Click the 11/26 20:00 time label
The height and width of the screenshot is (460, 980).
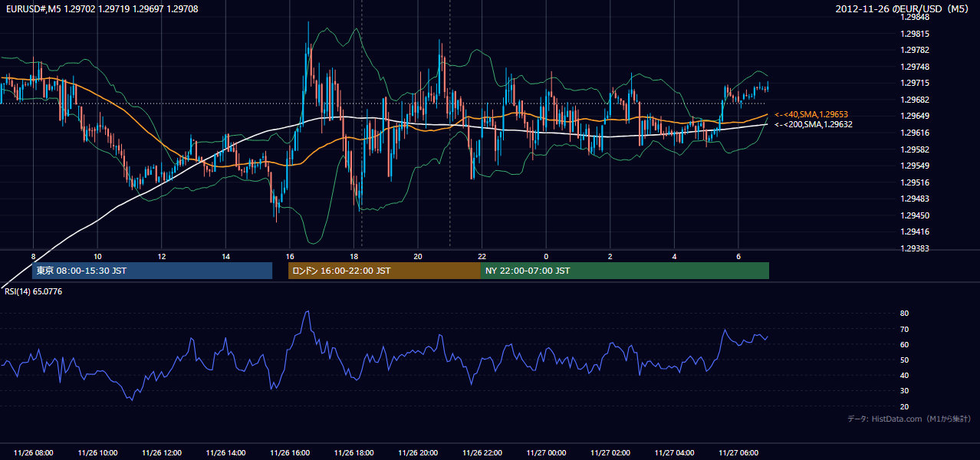417,452
